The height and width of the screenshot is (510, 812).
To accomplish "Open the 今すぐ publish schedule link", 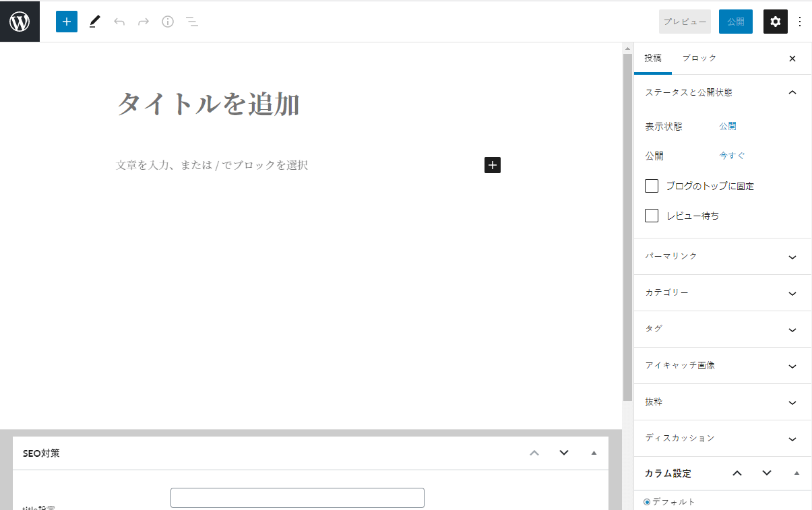I will pyautogui.click(x=731, y=155).
